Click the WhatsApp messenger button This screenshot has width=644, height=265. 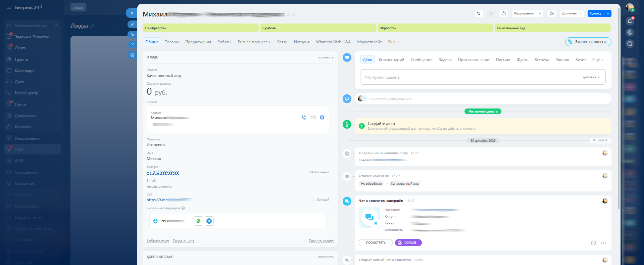coord(198,221)
